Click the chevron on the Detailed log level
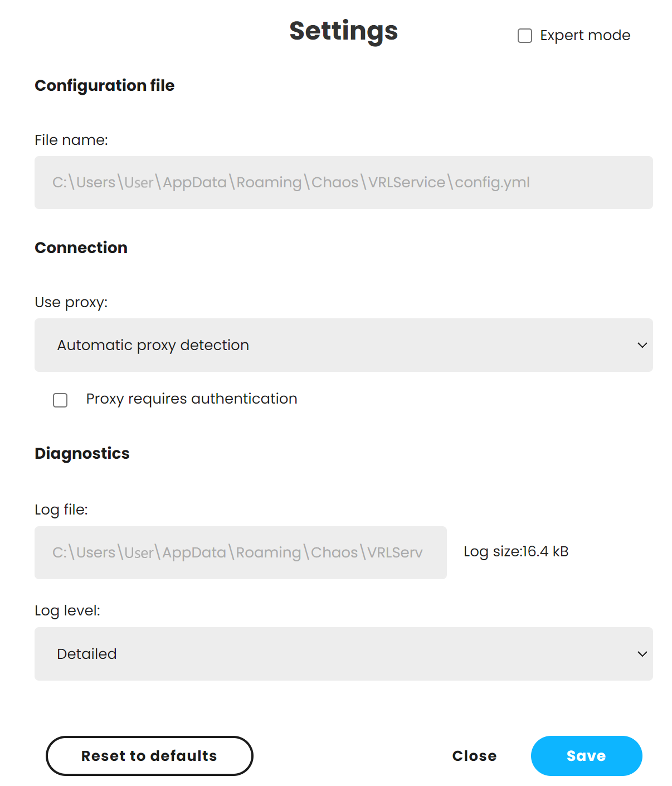672x786 pixels. pyautogui.click(x=641, y=654)
